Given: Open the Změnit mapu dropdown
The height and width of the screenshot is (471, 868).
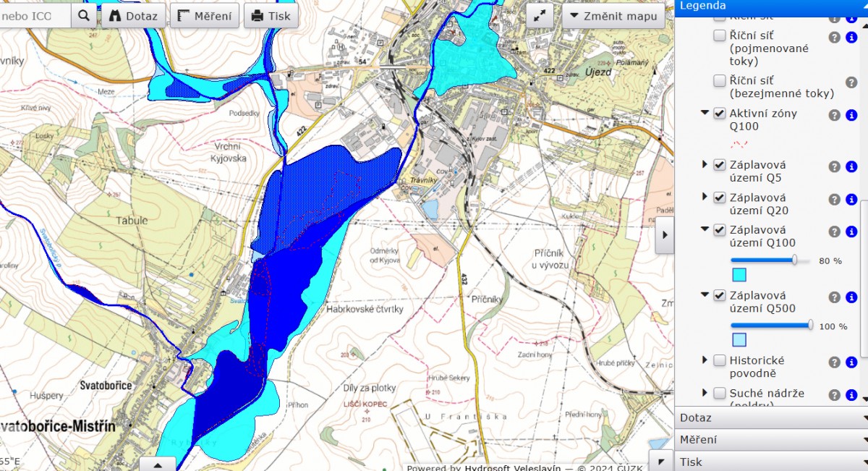Looking at the screenshot, I should point(613,16).
